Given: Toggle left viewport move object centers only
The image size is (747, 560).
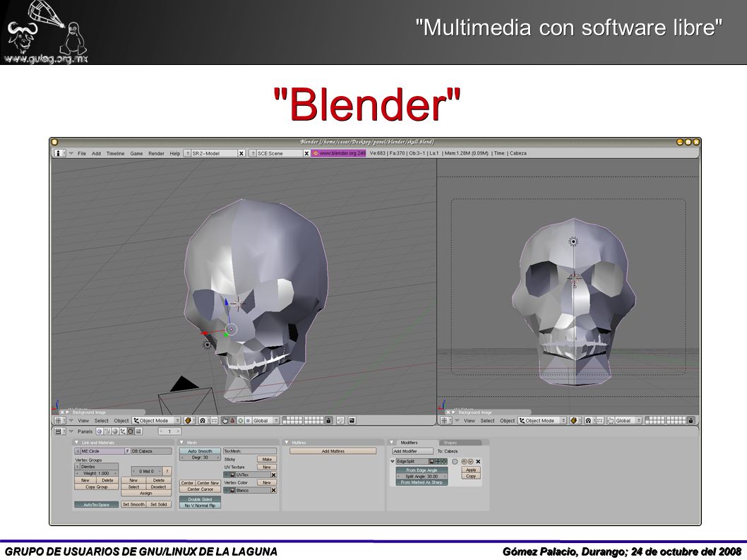Looking at the screenshot, I should [214, 420].
